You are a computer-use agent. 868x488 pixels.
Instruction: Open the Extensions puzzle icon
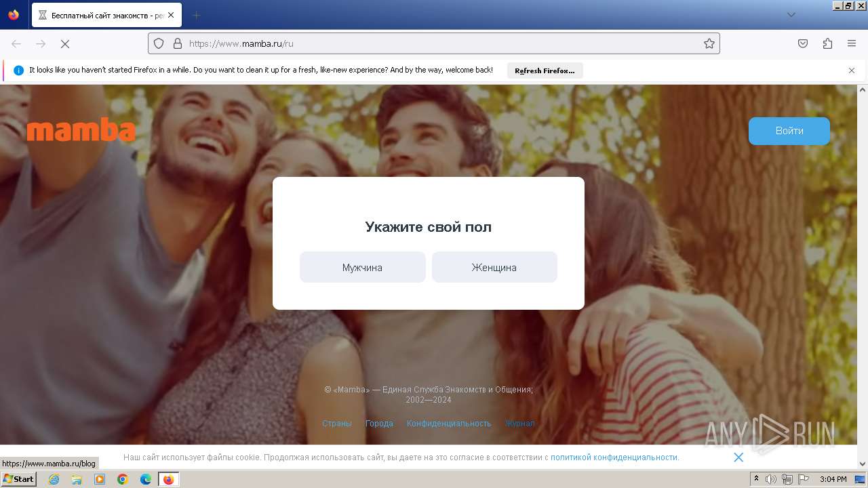pyautogui.click(x=827, y=43)
